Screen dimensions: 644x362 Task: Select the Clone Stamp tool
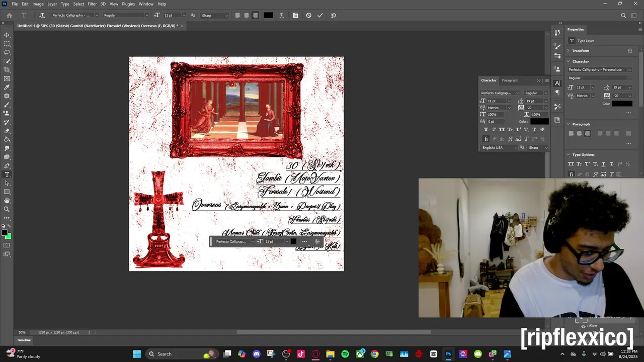pyautogui.click(x=7, y=114)
